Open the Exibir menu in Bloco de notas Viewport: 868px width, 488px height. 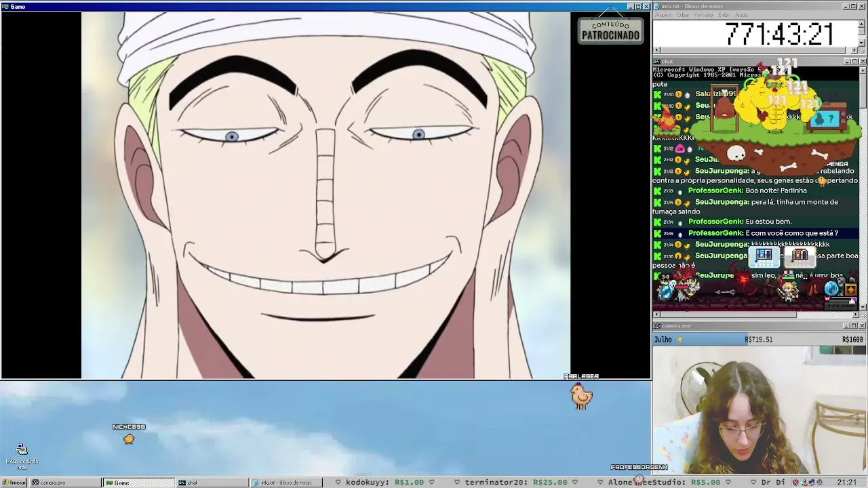[x=724, y=15]
